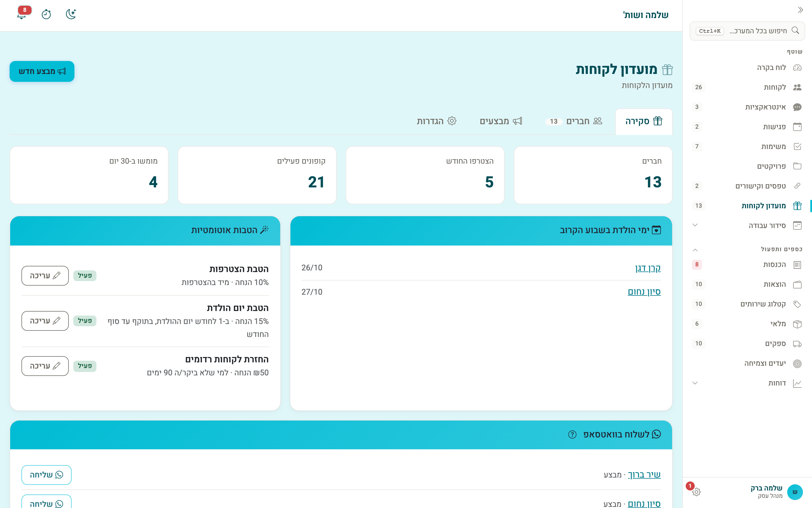812x508 pixels.
Task: Toggle dark mode moon icon
Action: (x=71, y=14)
